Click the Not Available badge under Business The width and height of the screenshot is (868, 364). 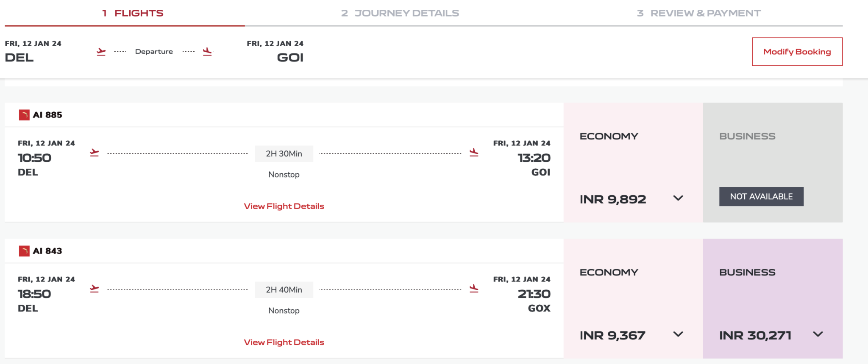[x=761, y=196]
